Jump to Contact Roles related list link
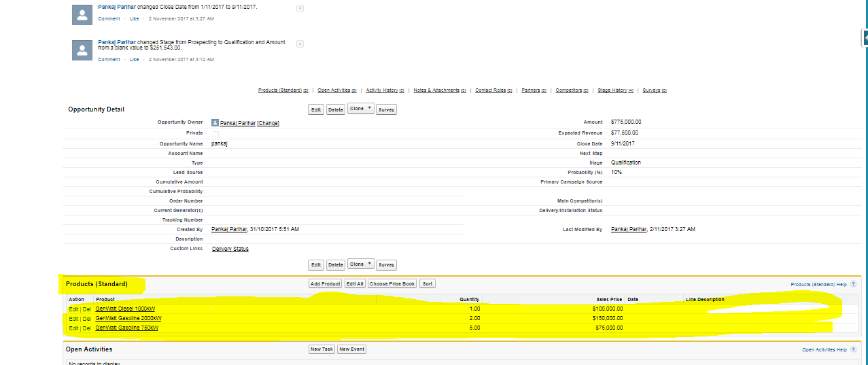Screen dimensions: 868x365 click(494, 90)
